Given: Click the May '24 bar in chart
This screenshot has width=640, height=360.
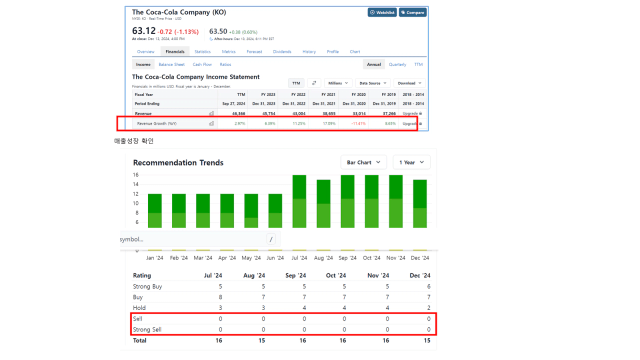Looking at the screenshot, I should tap(251, 211).
